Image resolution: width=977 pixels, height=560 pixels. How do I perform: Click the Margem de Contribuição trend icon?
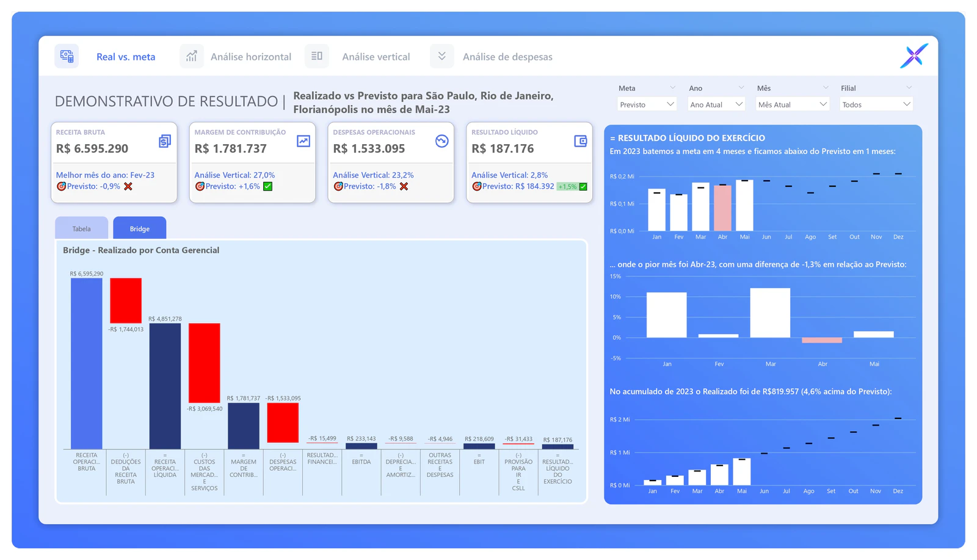pyautogui.click(x=303, y=141)
